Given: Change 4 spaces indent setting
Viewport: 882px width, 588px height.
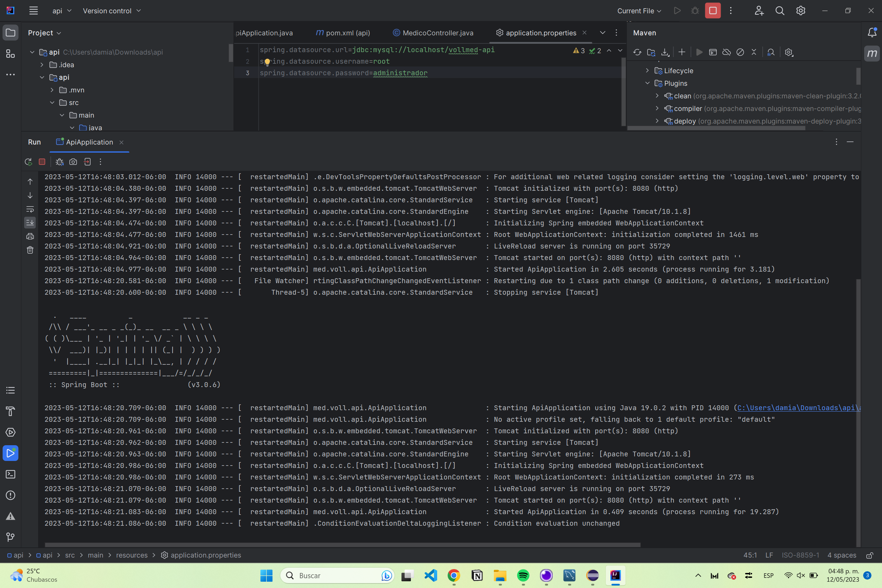Looking at the screenshot, I should click(841, 555).
